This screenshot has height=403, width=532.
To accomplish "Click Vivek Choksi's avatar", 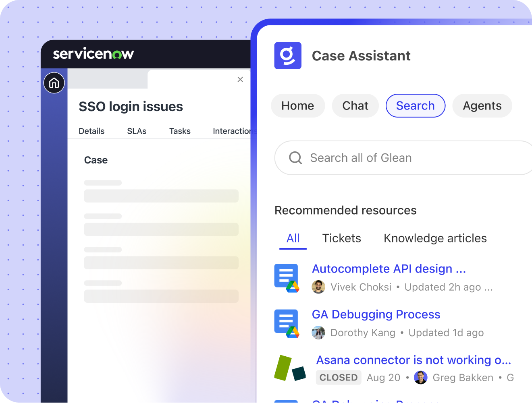I will click(x=318, y=287).
